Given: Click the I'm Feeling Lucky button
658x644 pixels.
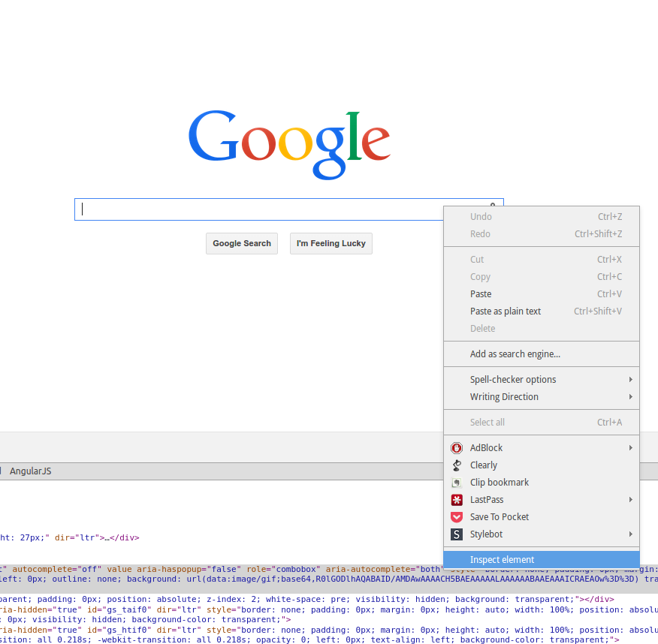Looking at the screenshot, I should [x=331, y=244].
